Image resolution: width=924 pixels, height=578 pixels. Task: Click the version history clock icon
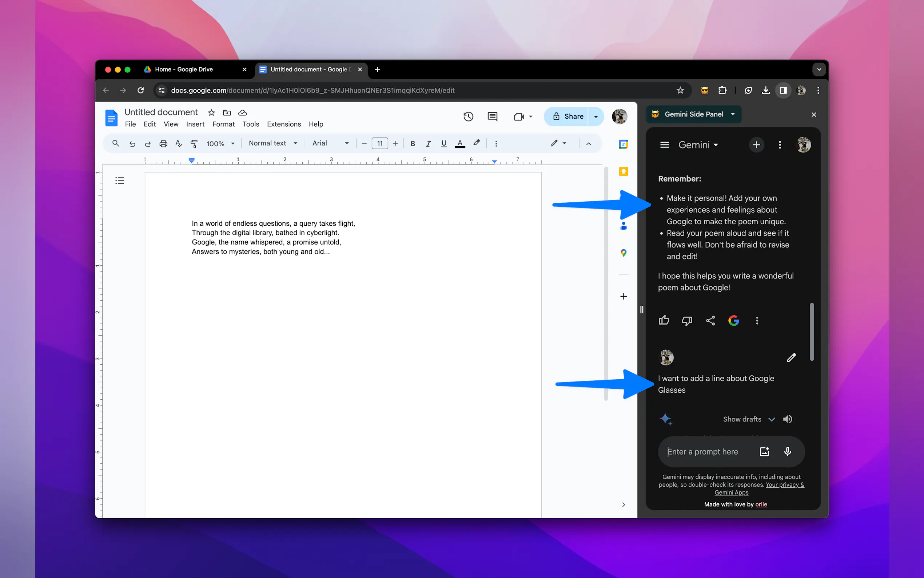468,116
